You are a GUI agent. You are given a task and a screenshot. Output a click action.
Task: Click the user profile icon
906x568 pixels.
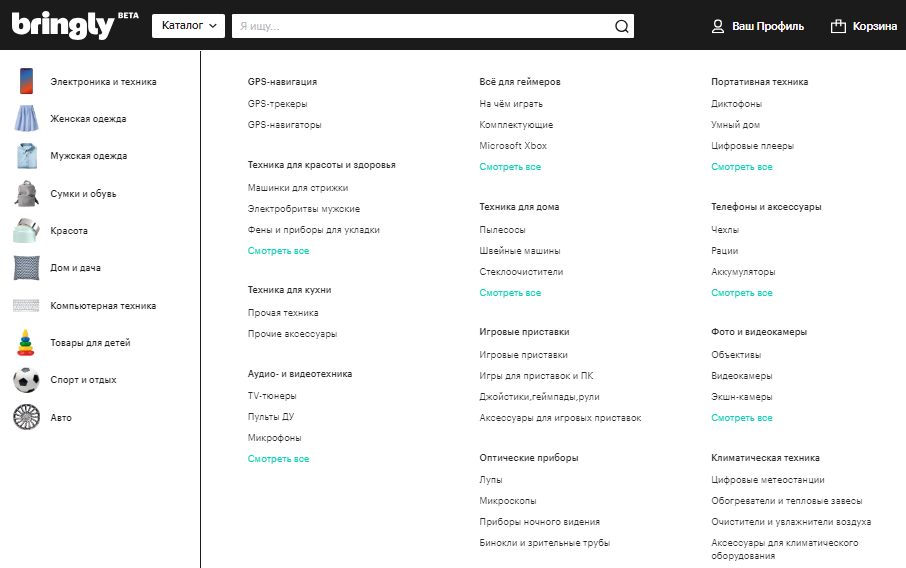718,27
